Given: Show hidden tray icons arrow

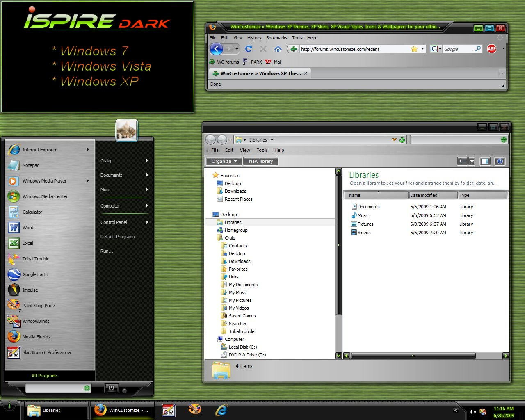Looking at the screenshot, I should click(456, 410).
